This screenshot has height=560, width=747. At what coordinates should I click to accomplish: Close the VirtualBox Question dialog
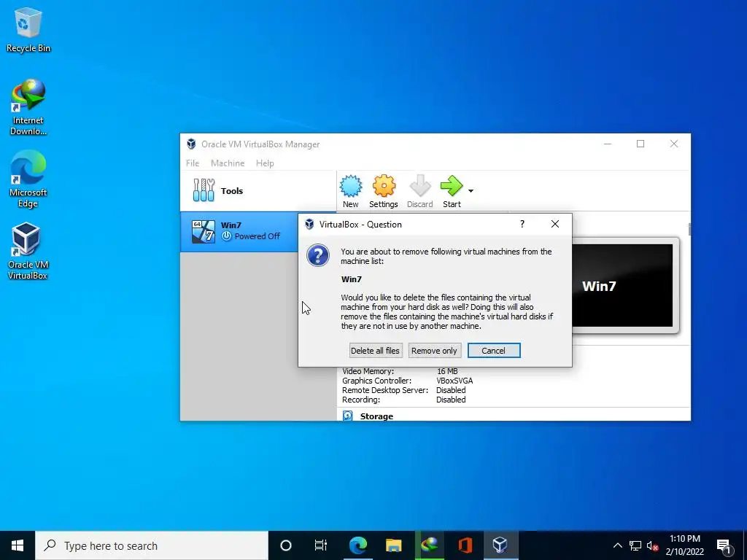(555, 224)
